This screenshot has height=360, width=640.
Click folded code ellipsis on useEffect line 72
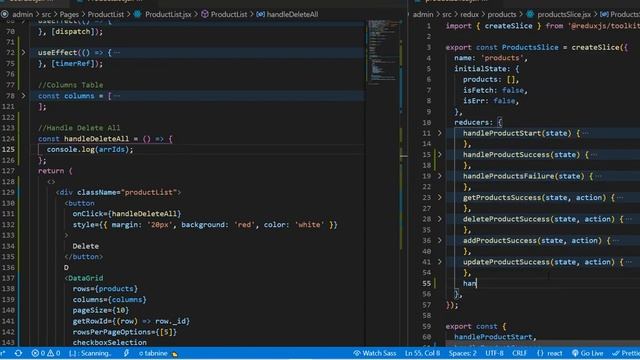(x=117, y=53)
